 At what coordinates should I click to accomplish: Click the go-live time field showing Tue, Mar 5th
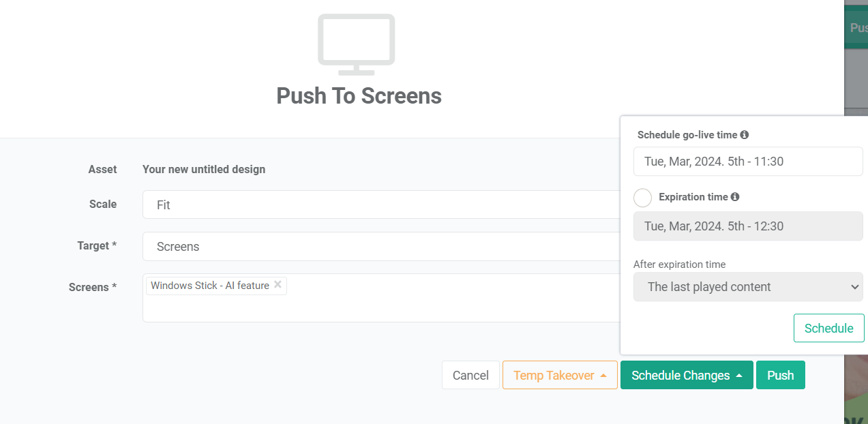[747, 161]
